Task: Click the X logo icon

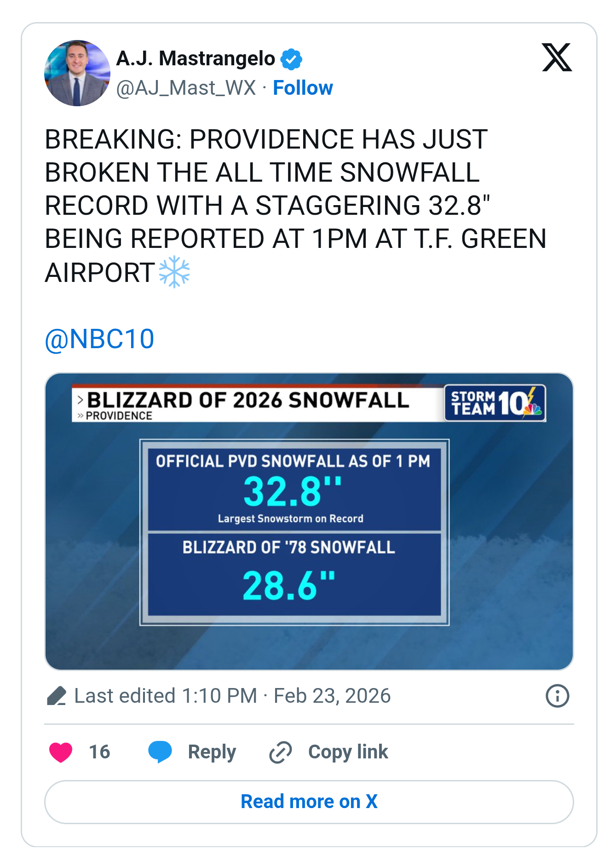Action: click(557, 58)
